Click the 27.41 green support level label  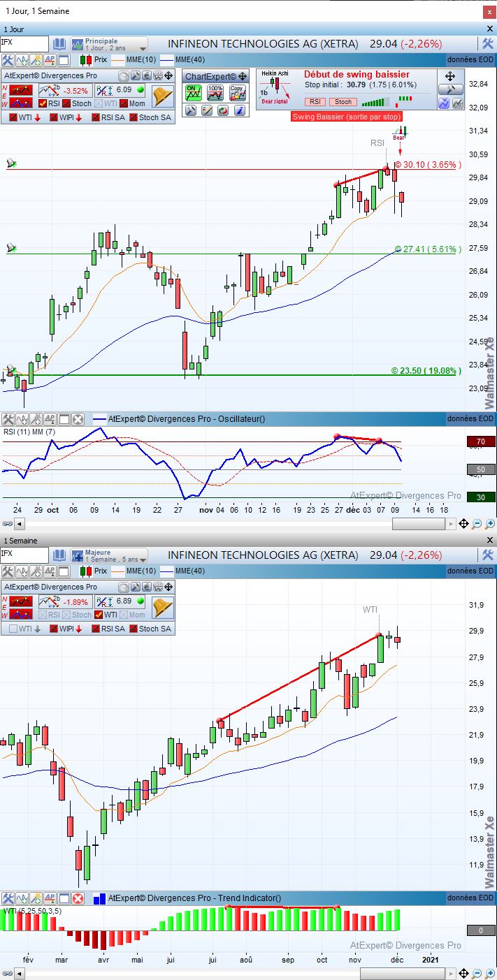click(426, 249)
